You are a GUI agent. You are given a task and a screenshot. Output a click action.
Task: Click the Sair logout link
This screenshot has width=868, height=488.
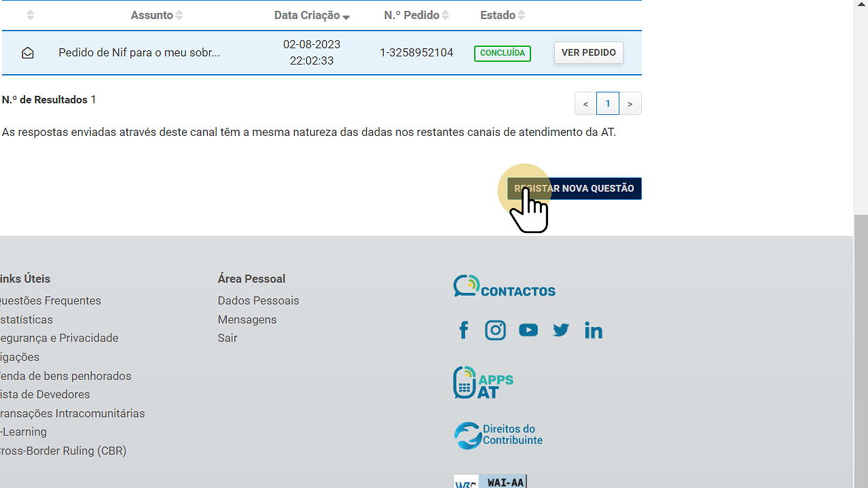click(228, 338)
